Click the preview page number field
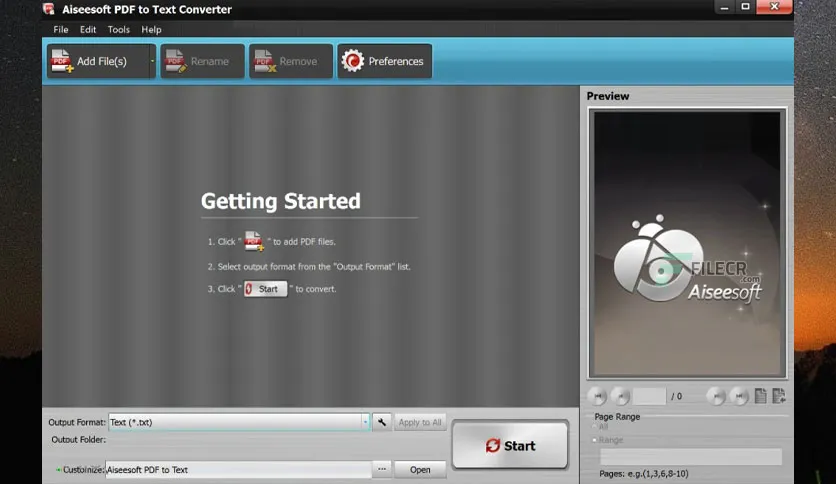Screen dimensions: 836x484 tap(649, 396)
